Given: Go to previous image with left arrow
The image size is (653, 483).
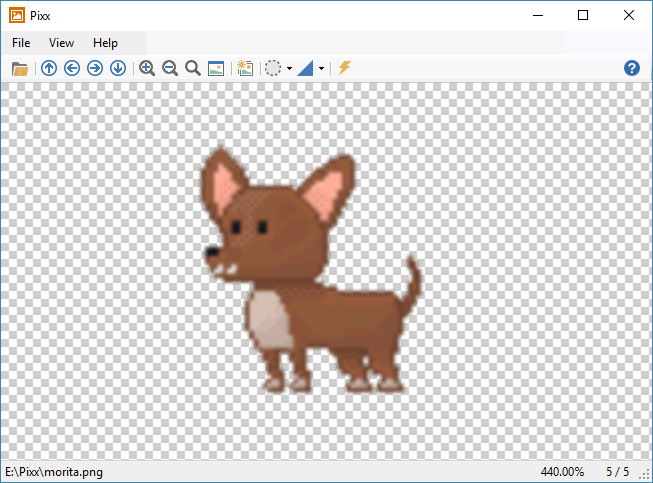Looking at the screenshot, I should click(72, 68).
